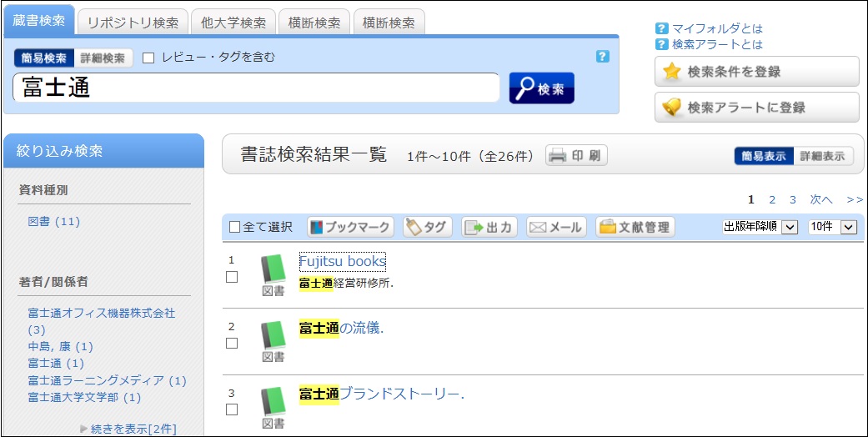This screenshot has height=437, width=868.
Task: Select the 蔵書検索 tab
Action: (38, 21)
